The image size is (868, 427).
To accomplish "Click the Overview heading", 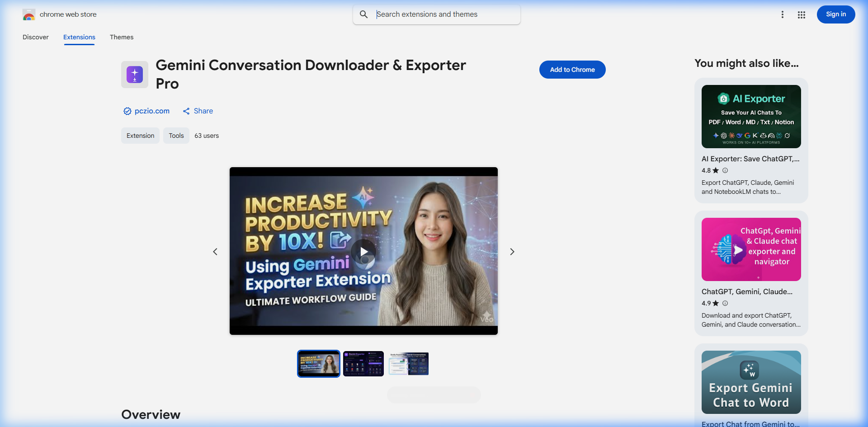I will (151, 414).
